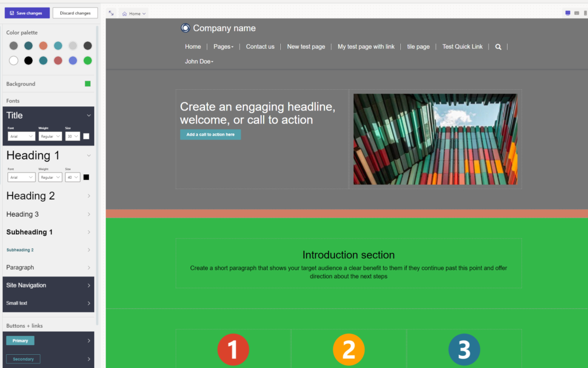Click the salmon divider band below hero
This screenshot has height=368, width=588.
[x=347, y=214]
